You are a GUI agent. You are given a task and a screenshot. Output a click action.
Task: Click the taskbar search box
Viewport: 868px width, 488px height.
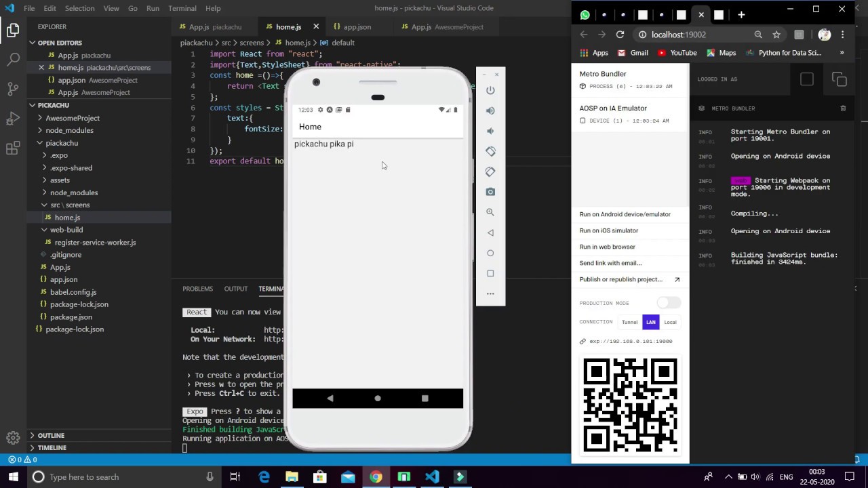point(122,477)
